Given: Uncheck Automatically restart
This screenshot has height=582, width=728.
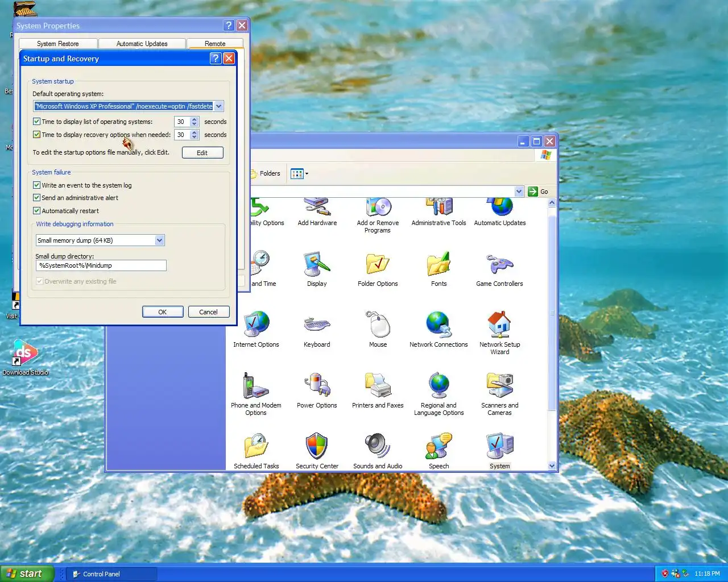Looking at the screenshot, I should 36,211.
